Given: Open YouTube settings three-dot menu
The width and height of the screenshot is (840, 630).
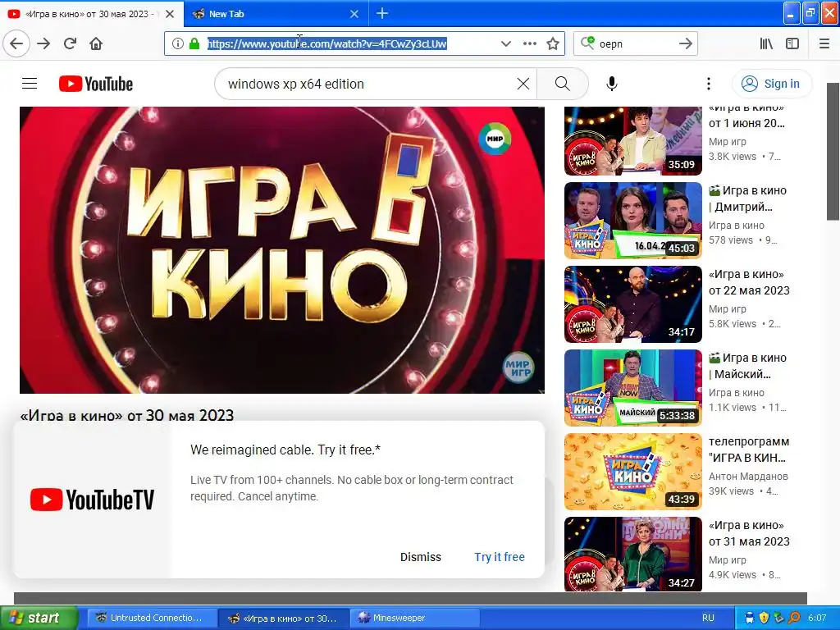Looking at the screenshot, I should click(709, 84).
